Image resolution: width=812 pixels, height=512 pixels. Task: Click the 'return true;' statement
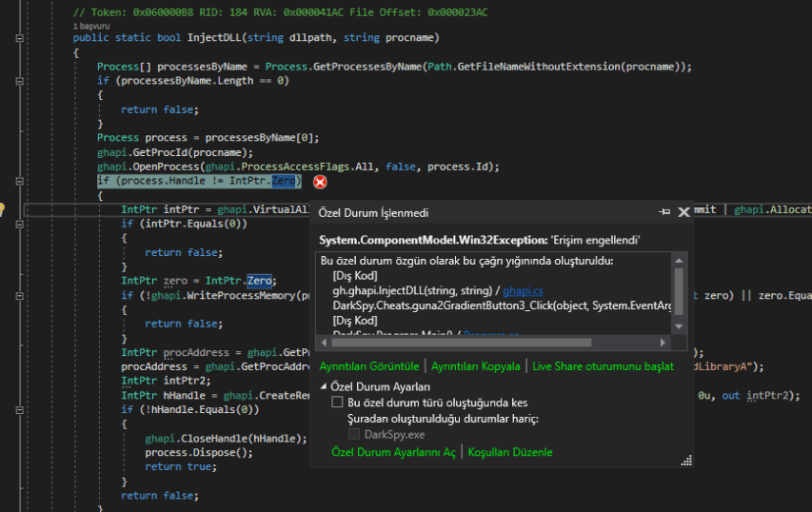pos(181,467)
